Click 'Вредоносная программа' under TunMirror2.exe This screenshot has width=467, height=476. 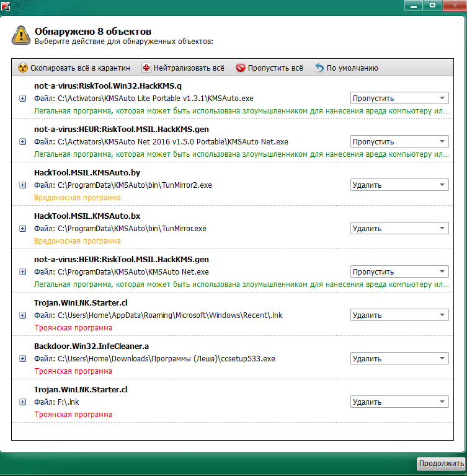click(x=78, y=198)
